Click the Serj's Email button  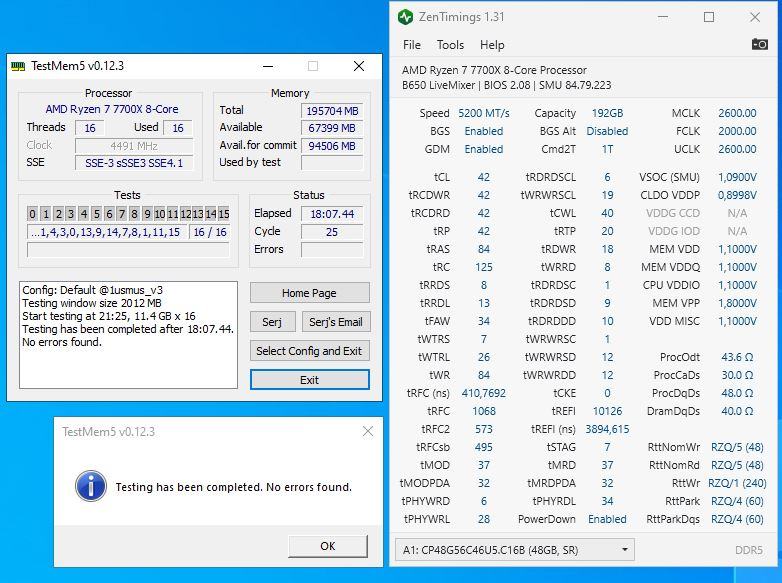336,322
